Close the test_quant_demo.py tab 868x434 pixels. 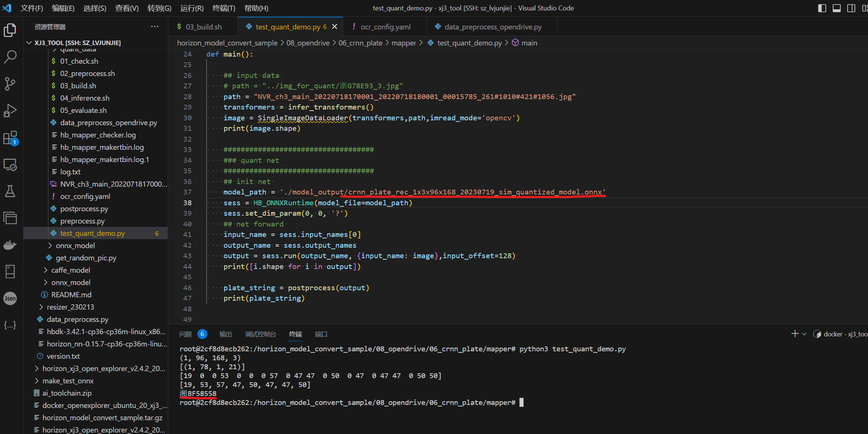coord(334,27)
